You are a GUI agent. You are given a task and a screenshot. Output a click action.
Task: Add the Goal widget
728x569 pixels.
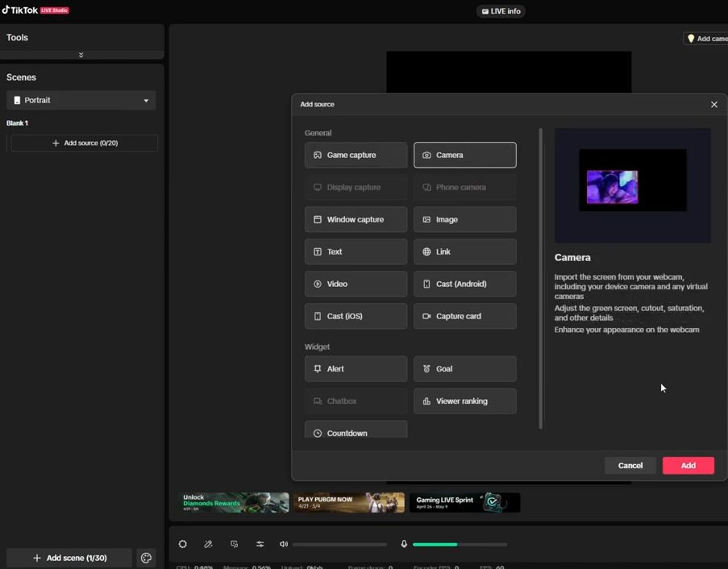point(464,368)
